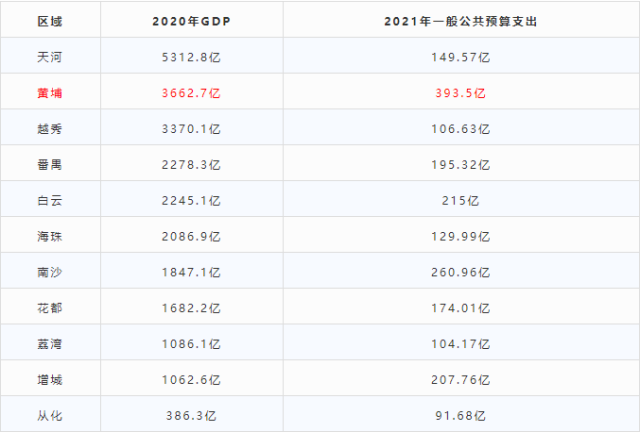This screenshot has width=640, height=432.
Task: Click the 207.76亿 budget cell
Action: click(x=458, y=379)
